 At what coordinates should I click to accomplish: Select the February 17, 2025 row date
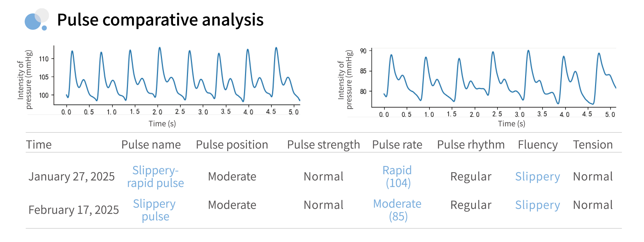click(x=74, y=210)
